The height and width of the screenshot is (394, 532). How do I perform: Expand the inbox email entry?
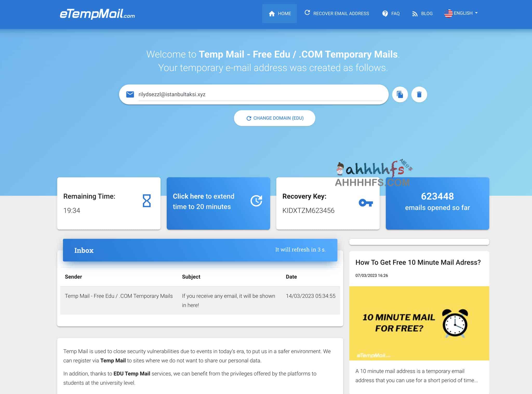[x=200, y=300]
